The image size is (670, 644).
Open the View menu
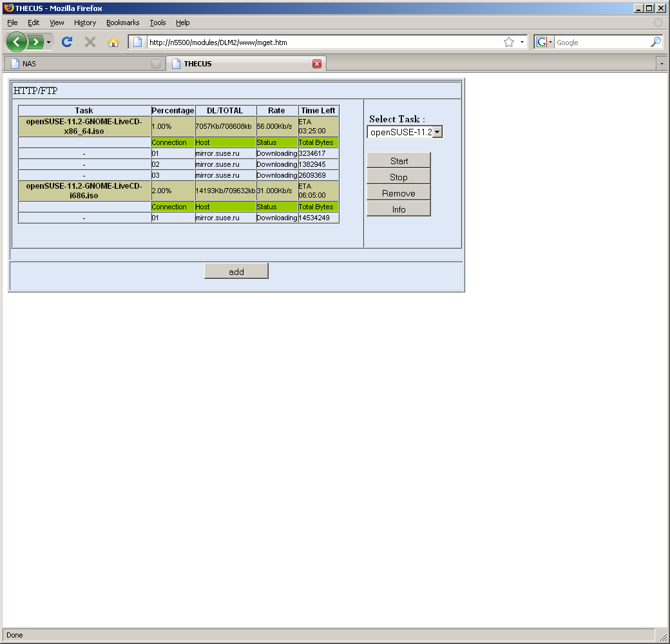click(57, 23)
